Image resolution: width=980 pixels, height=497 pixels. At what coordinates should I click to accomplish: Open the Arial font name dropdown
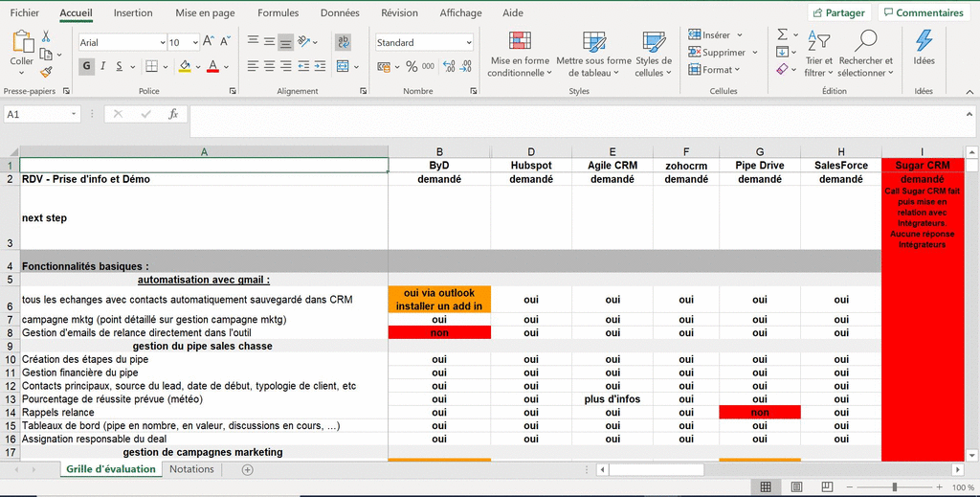point(163,42)
